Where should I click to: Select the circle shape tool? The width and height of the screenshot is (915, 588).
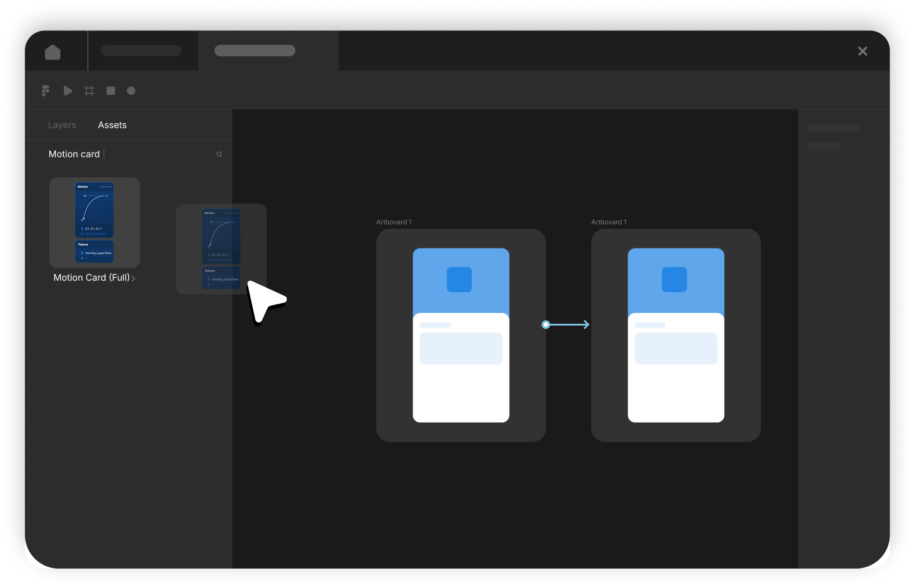pos(131,91)
